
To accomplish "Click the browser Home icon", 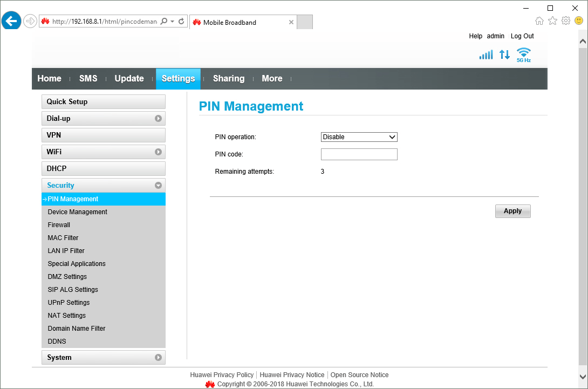I will point(539,19).
